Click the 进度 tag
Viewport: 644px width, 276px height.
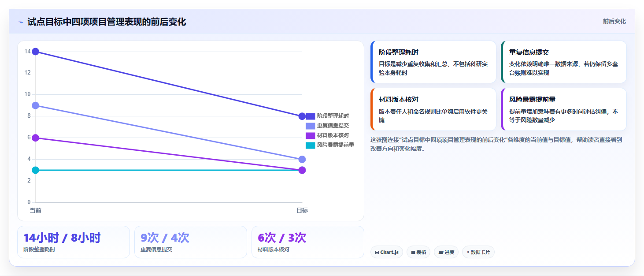click(446, 252)
